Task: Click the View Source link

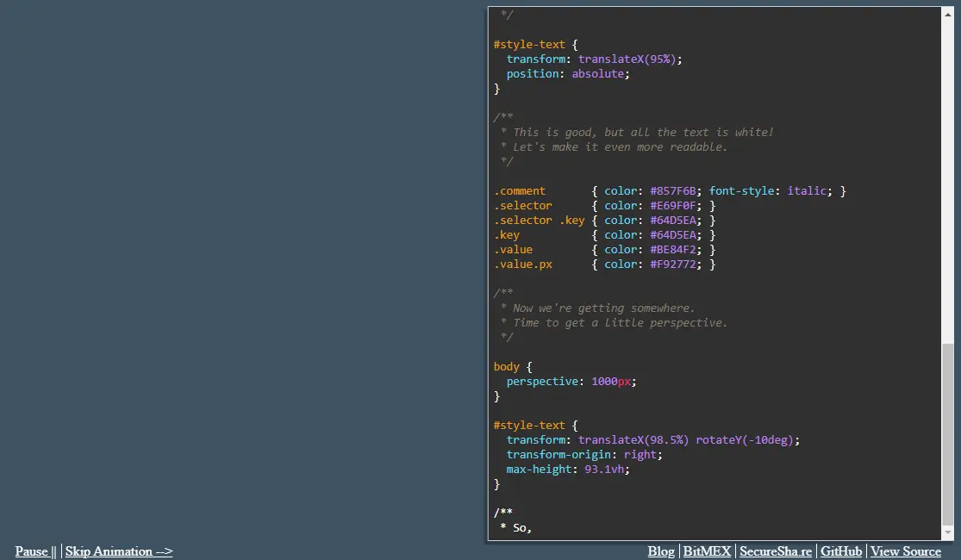Action: click(x=905, y=551)
